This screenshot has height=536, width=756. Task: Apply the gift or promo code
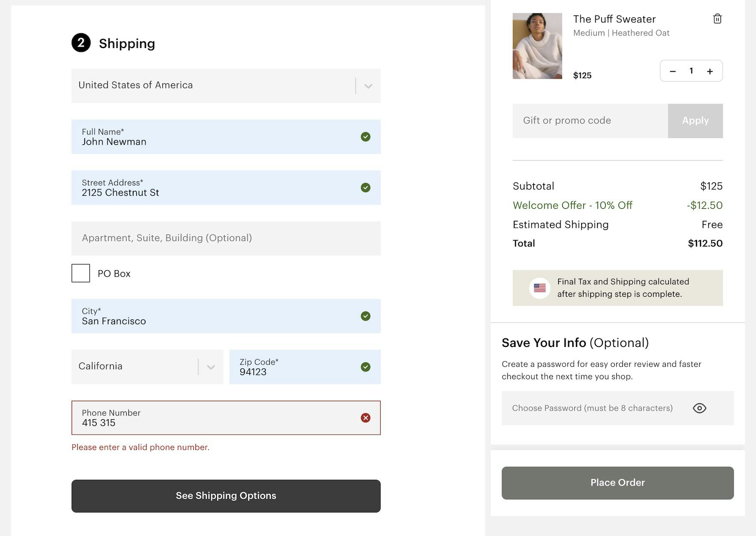pyautogui.click(x=695, y=121)
